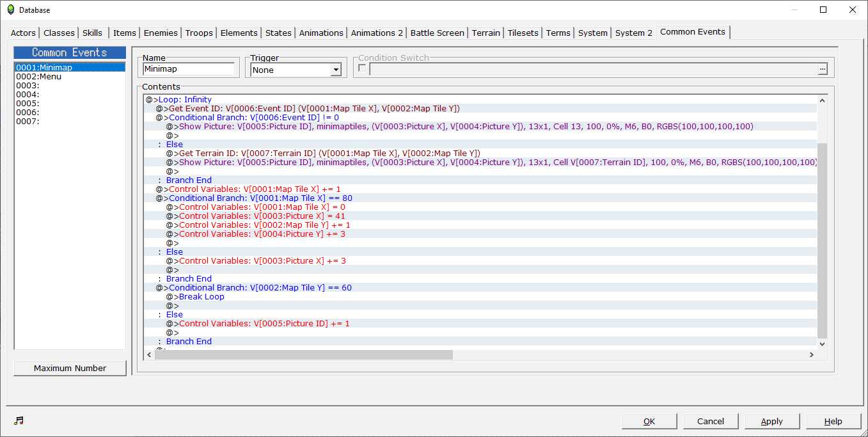Click the horizontal scrollbar left arrow
Viewport: 868px width, 437px height.
[149, 354]
